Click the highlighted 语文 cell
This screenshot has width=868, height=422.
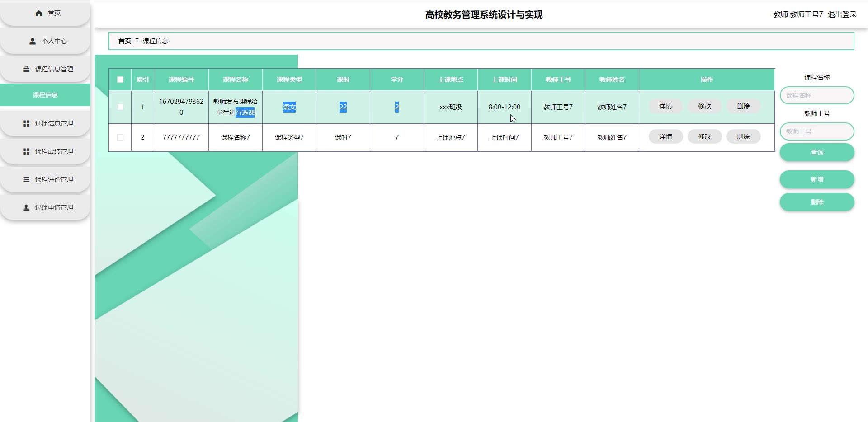(289, 107)
